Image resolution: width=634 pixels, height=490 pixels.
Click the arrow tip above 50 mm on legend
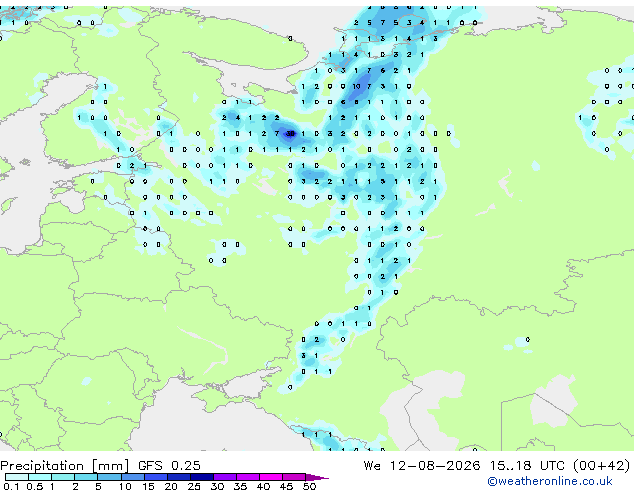[x=317, y=477]
